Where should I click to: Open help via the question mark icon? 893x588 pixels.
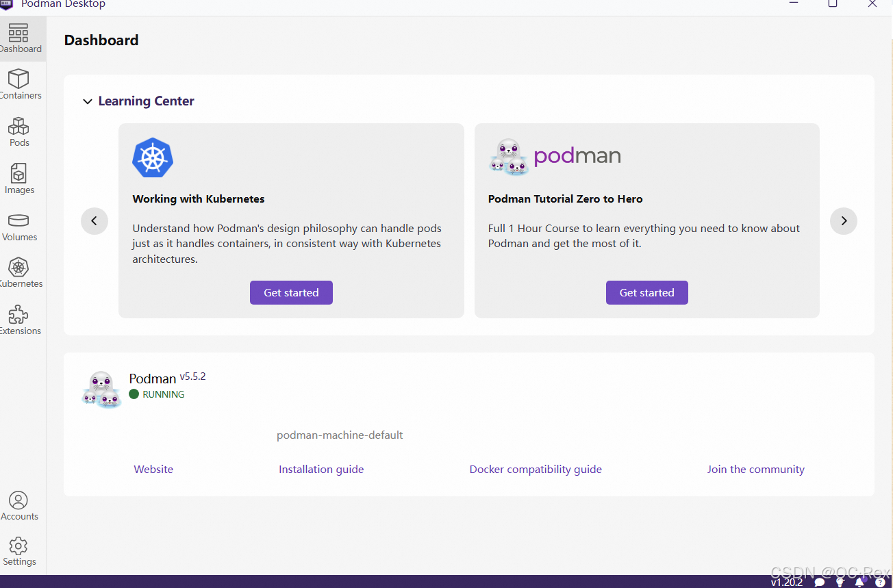point(881,581)
